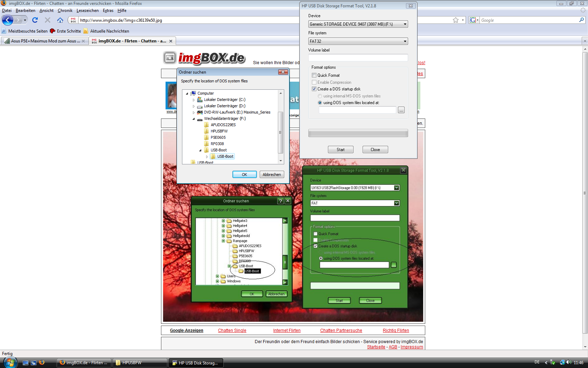Viewport: 588px width, 368px height.
Task: Go back with Firefox back arrow
Action: 8,20
